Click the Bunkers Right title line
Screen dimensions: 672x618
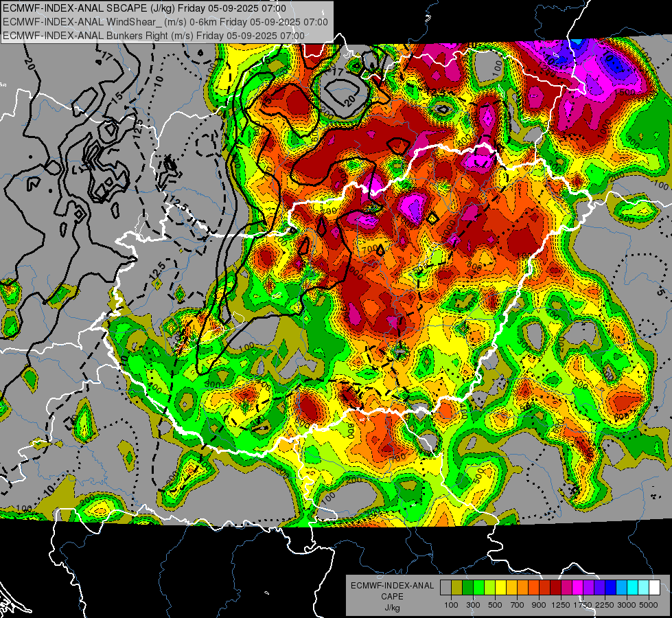154,36
